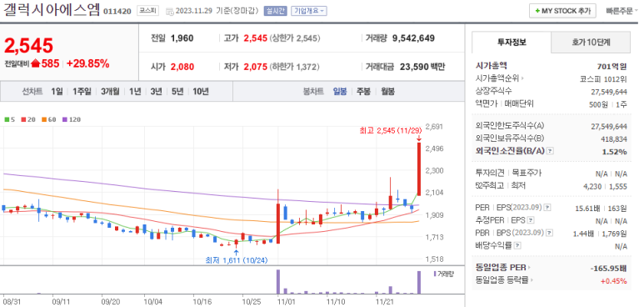Select the 일봉 candle chart
The height and width of the screenshot is (307, 644).
tap(340, 92)
